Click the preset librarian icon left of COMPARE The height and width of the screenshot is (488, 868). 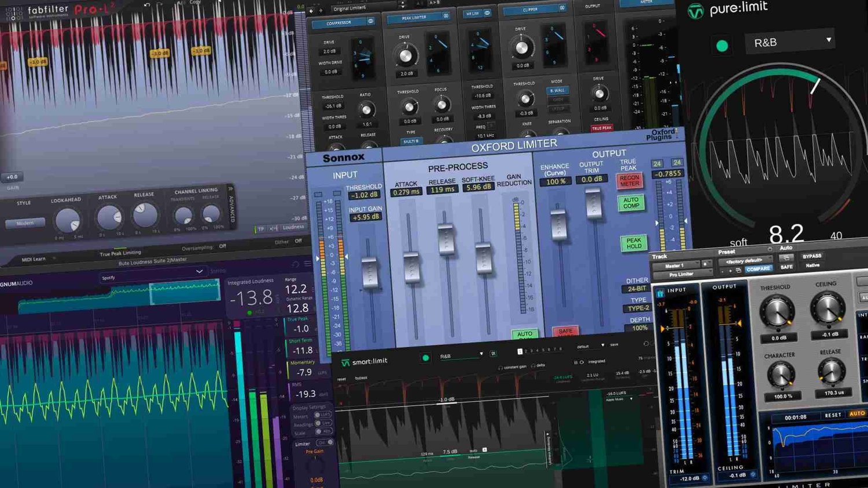pos(738,270)
